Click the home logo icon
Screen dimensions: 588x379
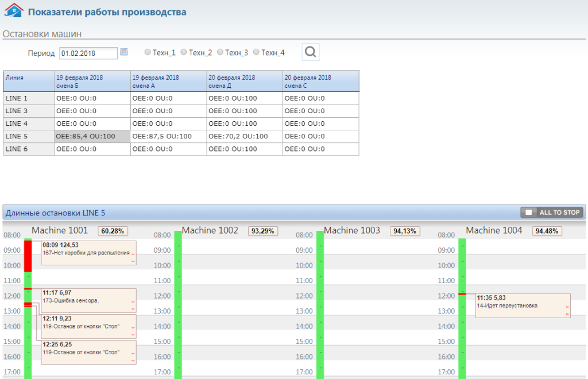(x=14, y=11)
